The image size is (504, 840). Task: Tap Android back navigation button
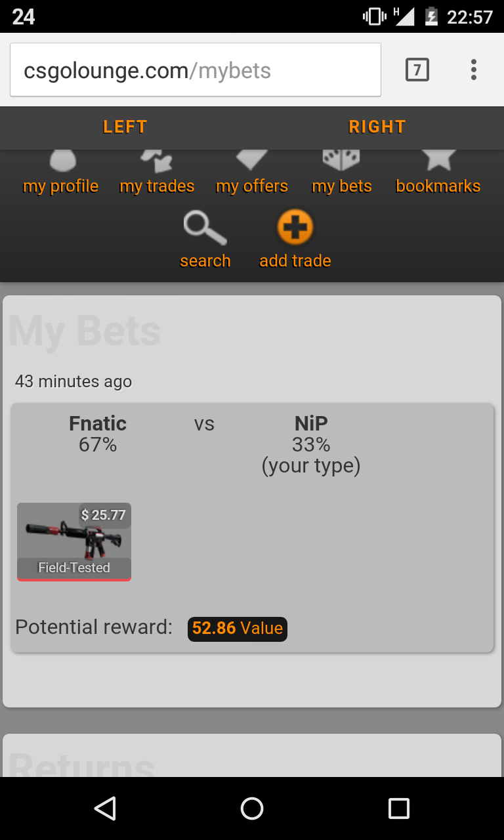(105, 808)
